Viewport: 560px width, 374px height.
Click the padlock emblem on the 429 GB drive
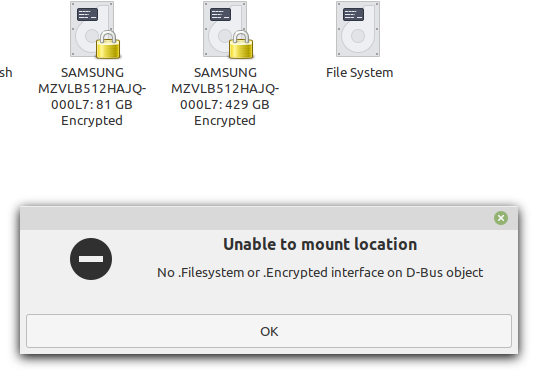click(x=241, y=44)
